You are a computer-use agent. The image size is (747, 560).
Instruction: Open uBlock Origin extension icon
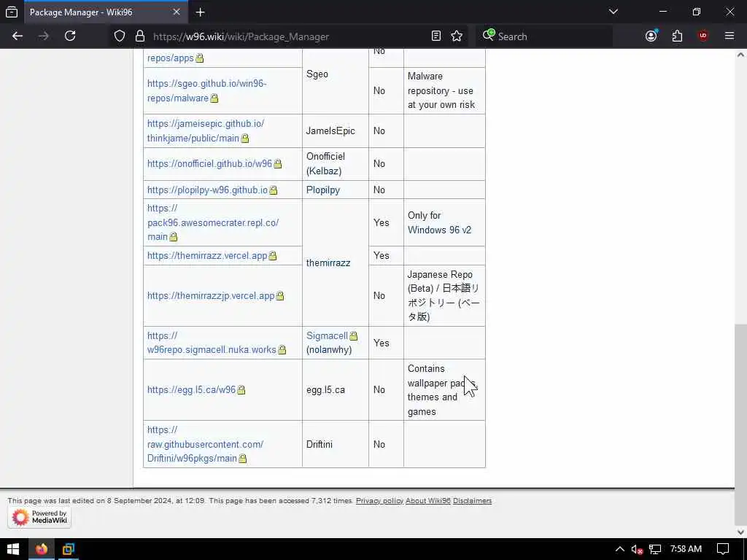click(x=703, y=36)
